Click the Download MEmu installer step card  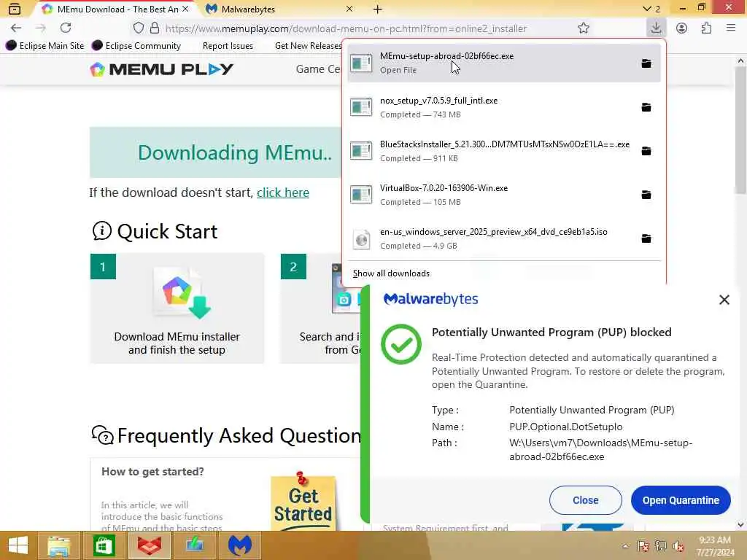tap(177, 308)
